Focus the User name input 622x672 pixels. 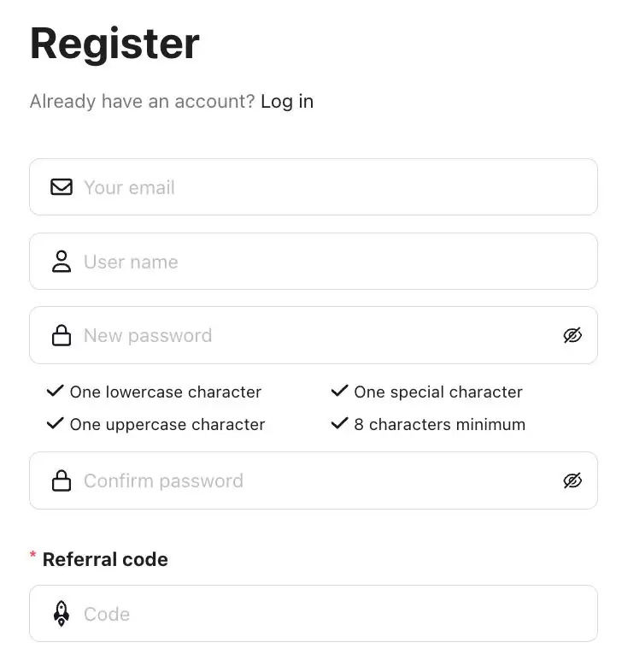click(x=314, y=262)
